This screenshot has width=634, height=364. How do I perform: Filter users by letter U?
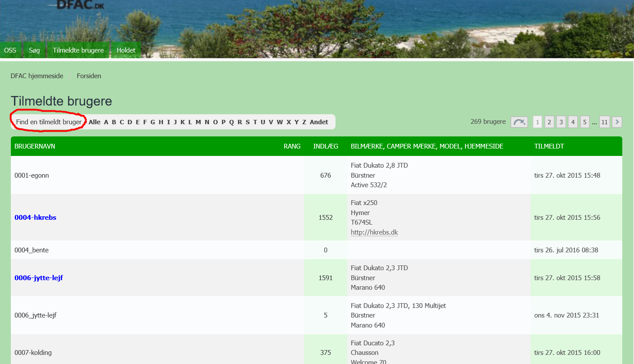click(262, 122)
